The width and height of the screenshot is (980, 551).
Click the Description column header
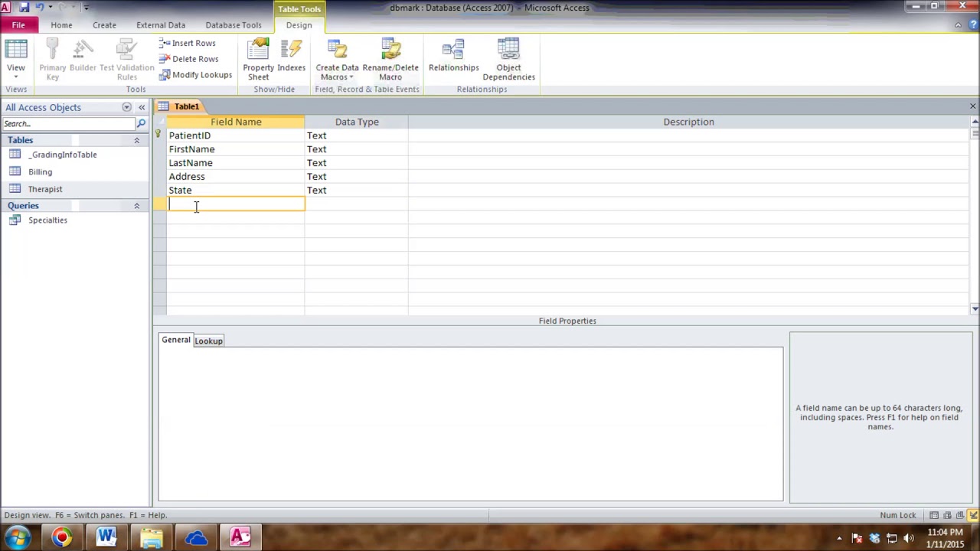pos(688,122)
